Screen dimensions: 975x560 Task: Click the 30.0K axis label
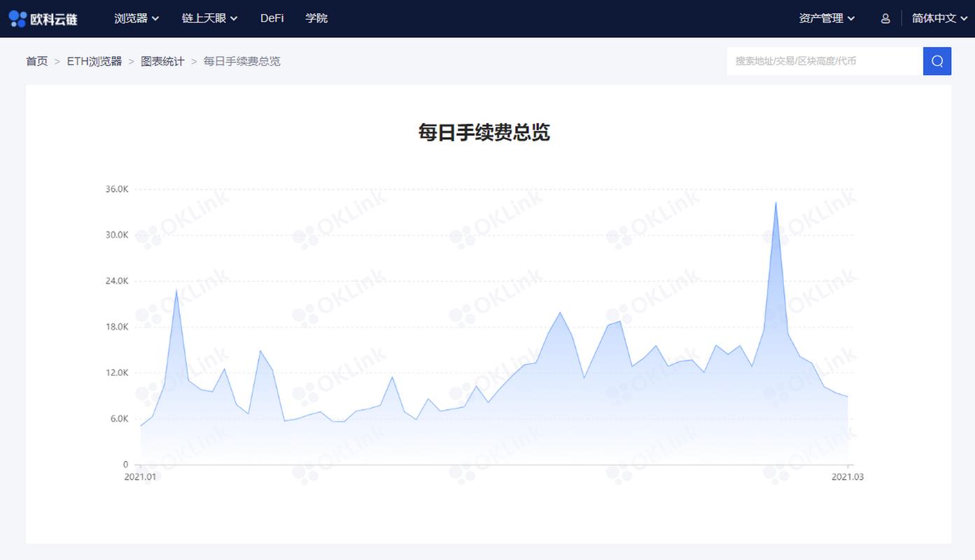(x=117, y=234)
